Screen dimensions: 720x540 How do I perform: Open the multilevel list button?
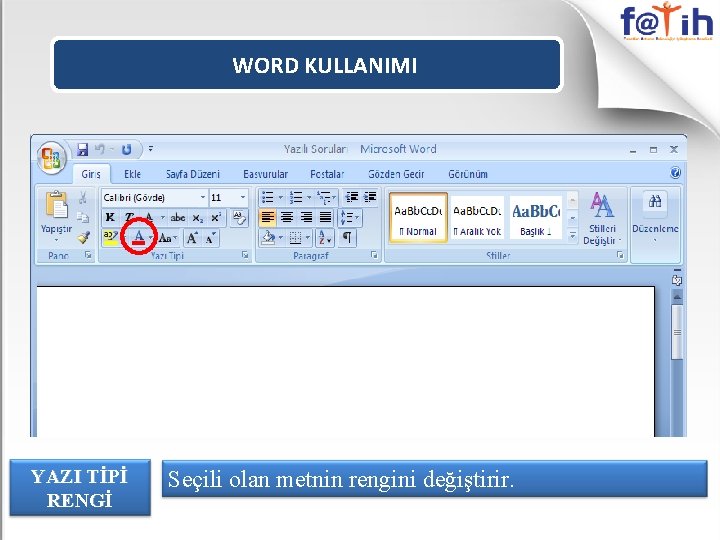[x=326, y=197]
